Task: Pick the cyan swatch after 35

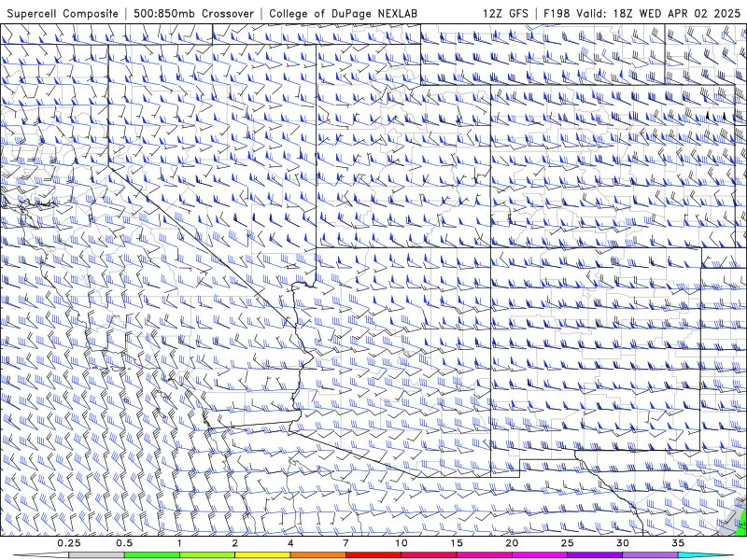Action: coord(705,555)
